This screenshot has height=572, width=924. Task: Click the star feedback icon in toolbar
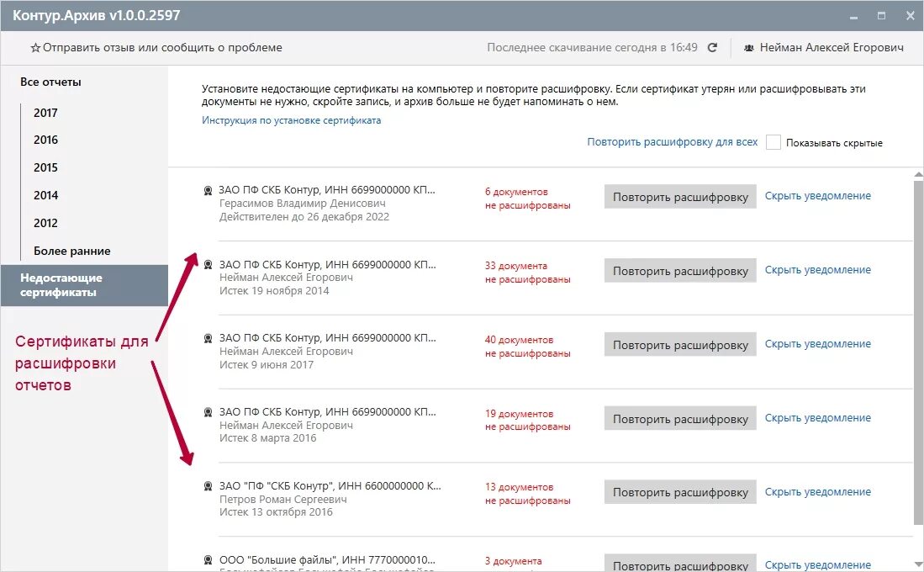(35, 47)
